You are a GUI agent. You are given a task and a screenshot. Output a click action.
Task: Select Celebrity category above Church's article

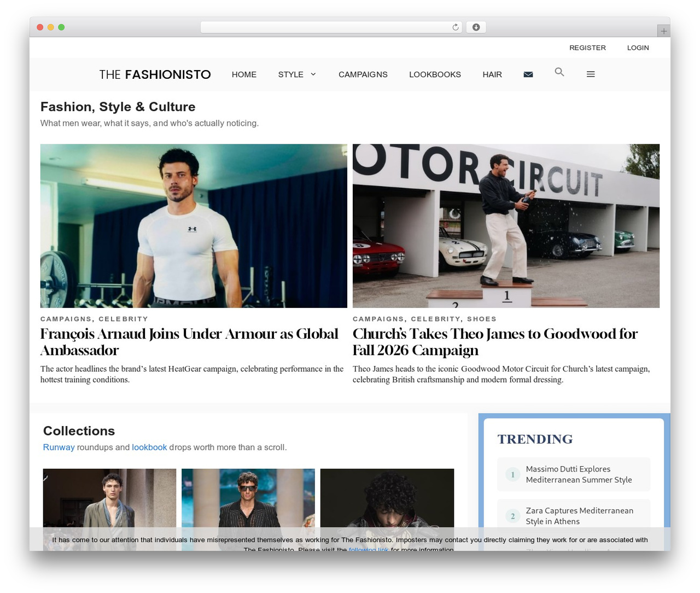436,319
